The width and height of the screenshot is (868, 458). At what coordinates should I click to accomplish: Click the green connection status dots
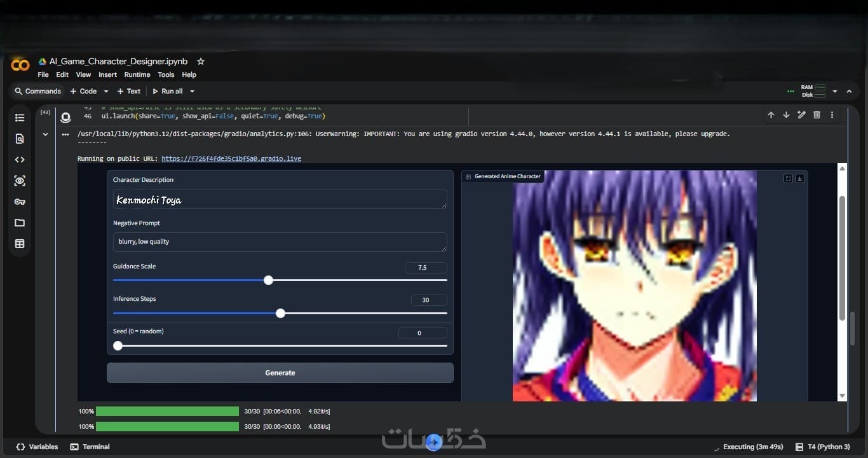point(790,92)
